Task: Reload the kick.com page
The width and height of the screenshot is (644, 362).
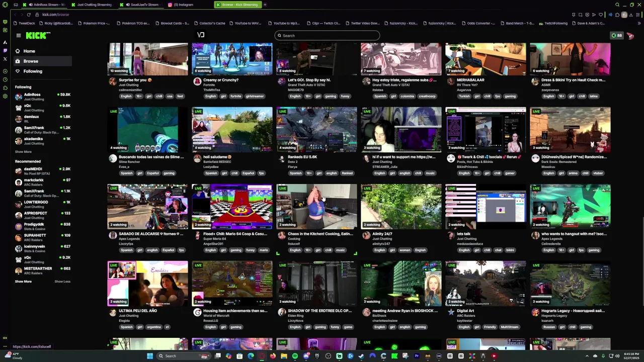Action: (x=29, y=15)
